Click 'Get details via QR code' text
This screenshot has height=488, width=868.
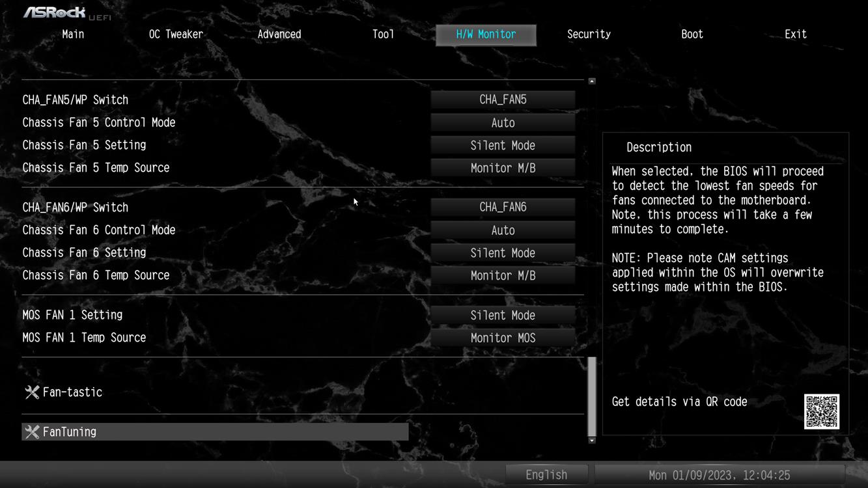680,402
